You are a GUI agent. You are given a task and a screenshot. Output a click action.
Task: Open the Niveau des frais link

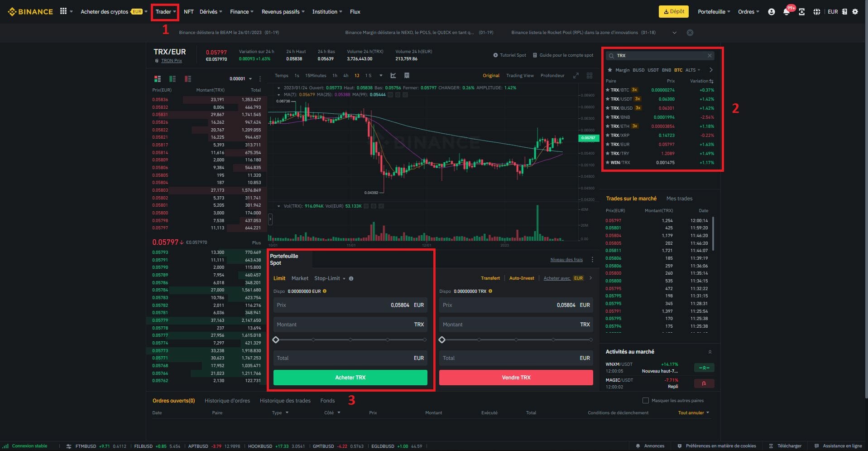(566, 260)
